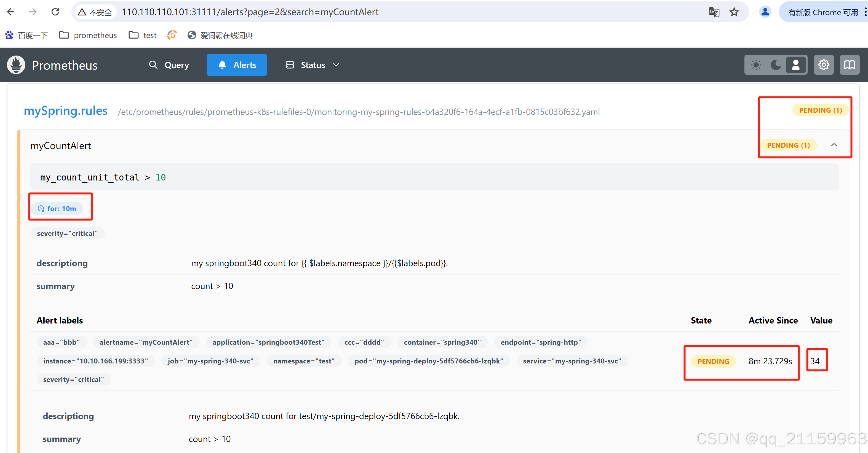Click the rule file path text
The width and height of the screenshot is (868, 453).
(x=359, y=112)
